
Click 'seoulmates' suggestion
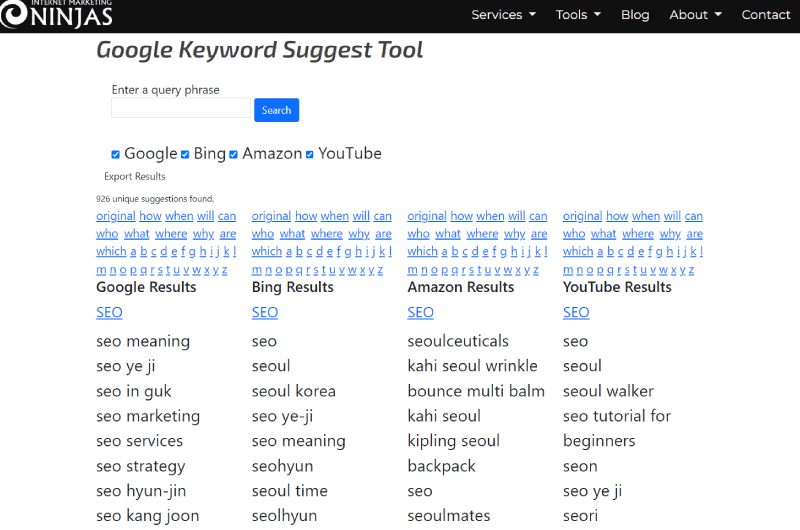449,516
